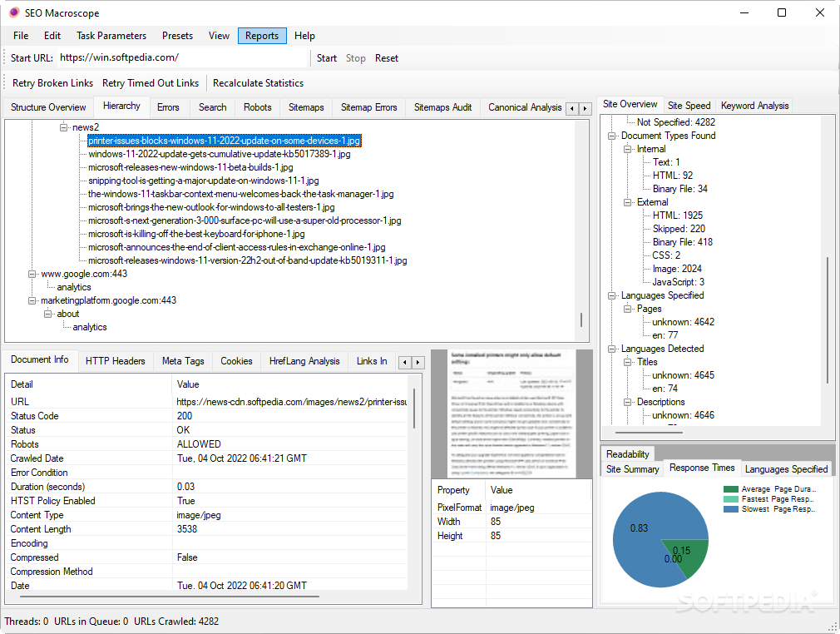The height and width of the screenshot is (634, 840).
Task: Switch to the Canonical Analysis tab
Action: (525, 107)
